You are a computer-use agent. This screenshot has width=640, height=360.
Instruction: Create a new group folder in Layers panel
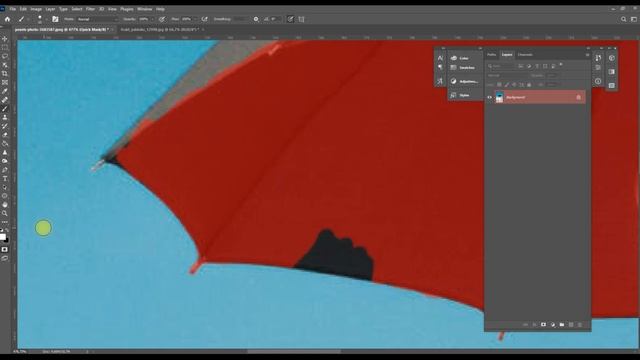562,324
